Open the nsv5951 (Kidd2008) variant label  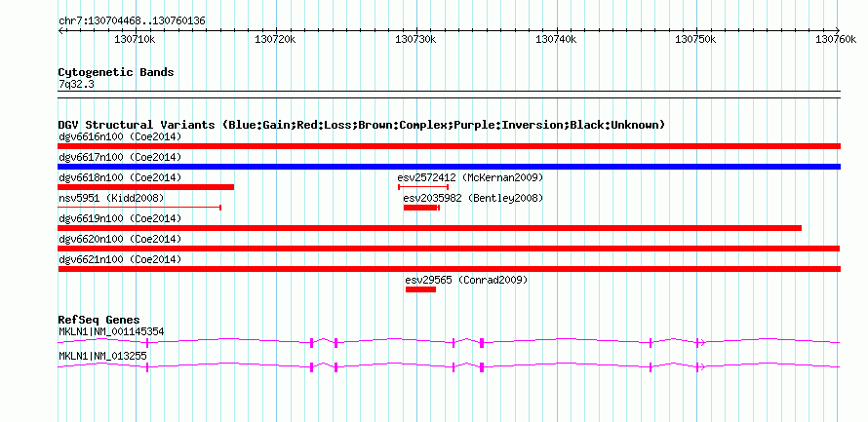click(x=111, y=198)
